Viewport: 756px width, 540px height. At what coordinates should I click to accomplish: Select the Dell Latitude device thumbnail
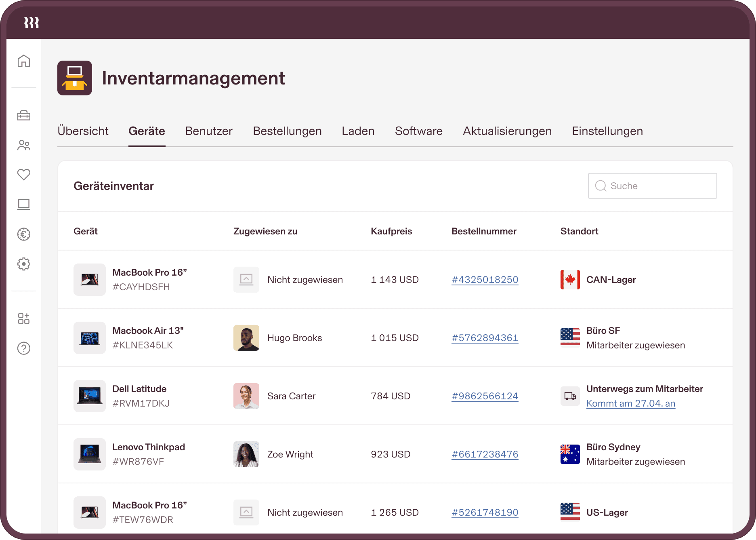(90, 396)
